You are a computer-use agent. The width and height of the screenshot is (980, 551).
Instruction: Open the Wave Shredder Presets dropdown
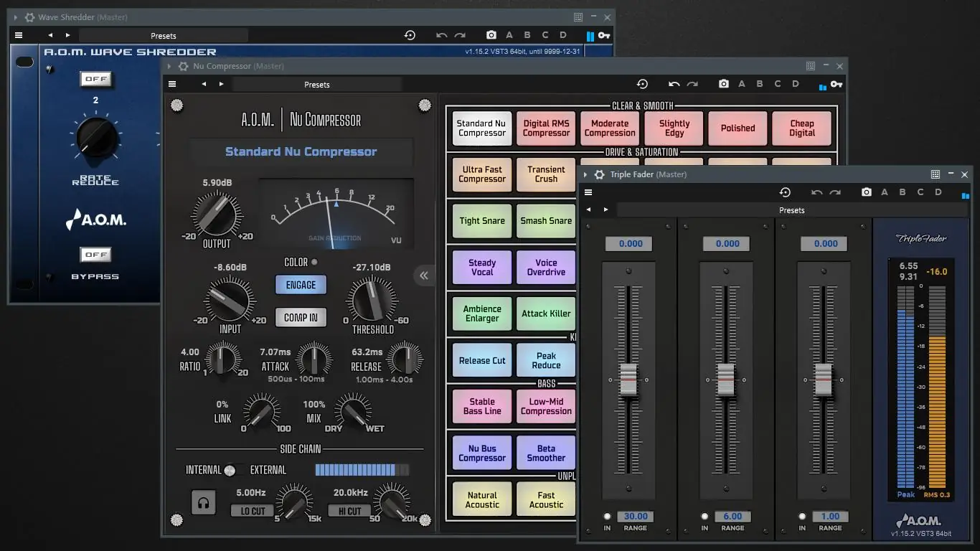pyautogui.click(x=164, y=35)
